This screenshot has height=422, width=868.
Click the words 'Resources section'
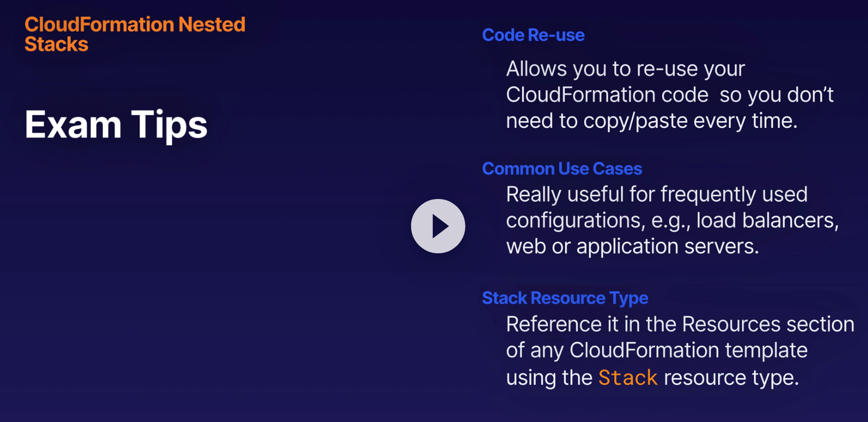point(768,324)
